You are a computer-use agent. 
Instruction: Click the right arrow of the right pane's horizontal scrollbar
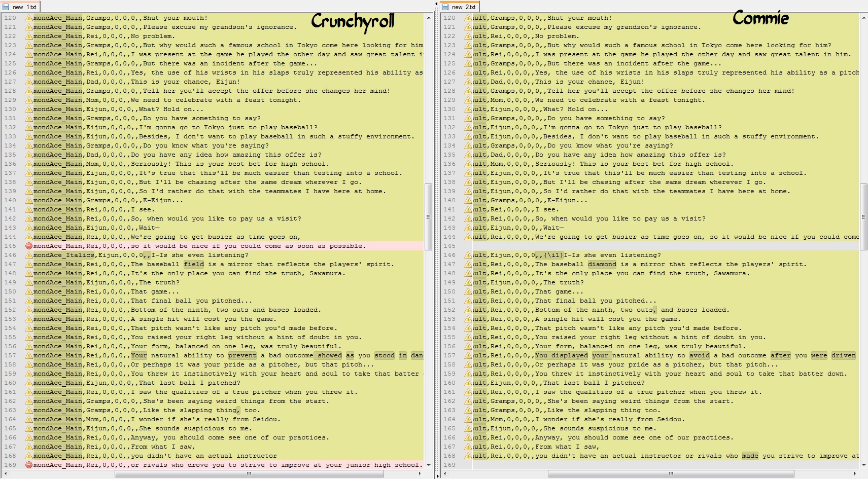855,474
